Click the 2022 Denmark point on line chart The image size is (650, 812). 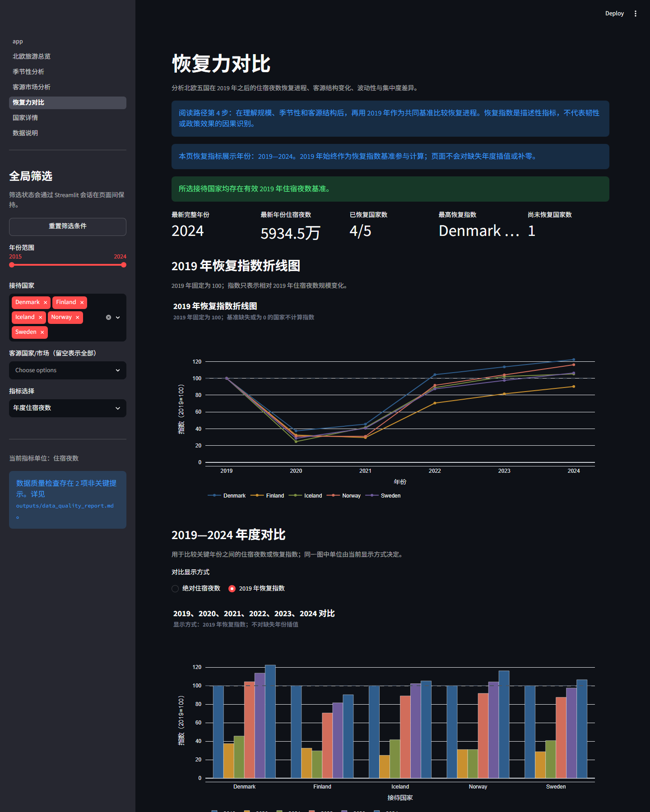pyautogui.click(x=435, y=375)
